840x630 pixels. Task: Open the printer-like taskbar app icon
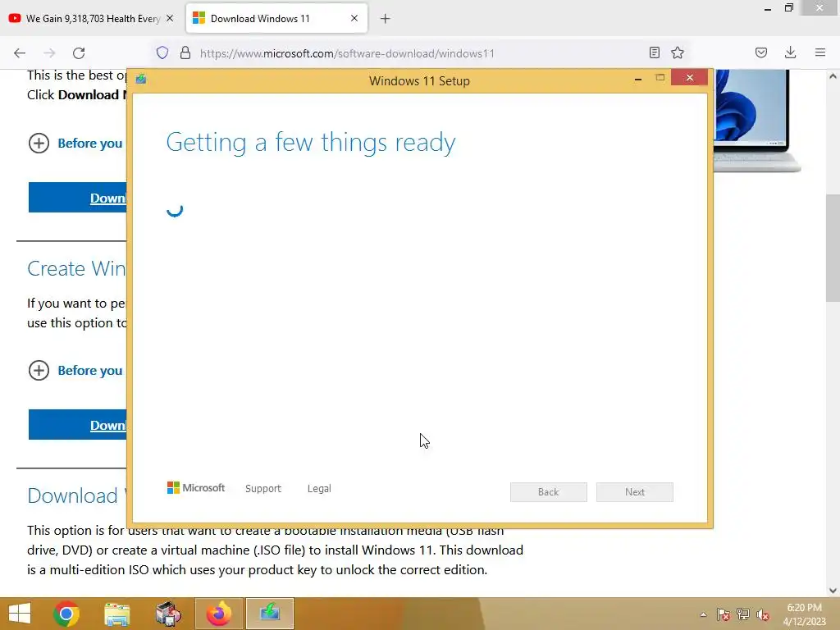point(168,614)
